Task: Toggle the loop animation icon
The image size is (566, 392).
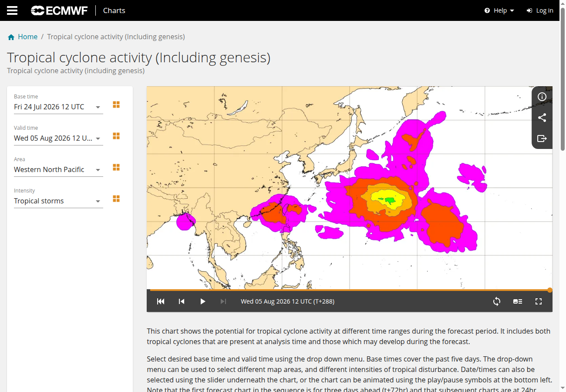Action: tap(497, 301)
